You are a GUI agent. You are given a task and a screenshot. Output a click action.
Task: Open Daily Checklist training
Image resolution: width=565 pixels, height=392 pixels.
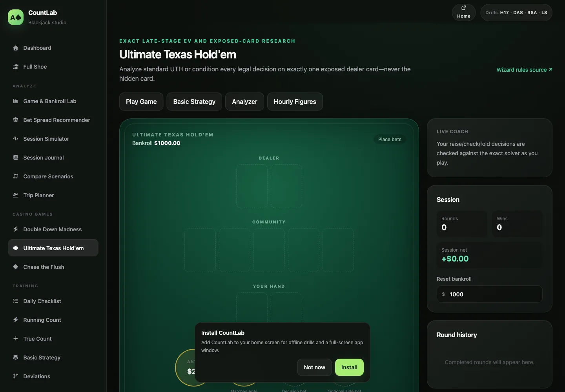(x=53, y=301)
